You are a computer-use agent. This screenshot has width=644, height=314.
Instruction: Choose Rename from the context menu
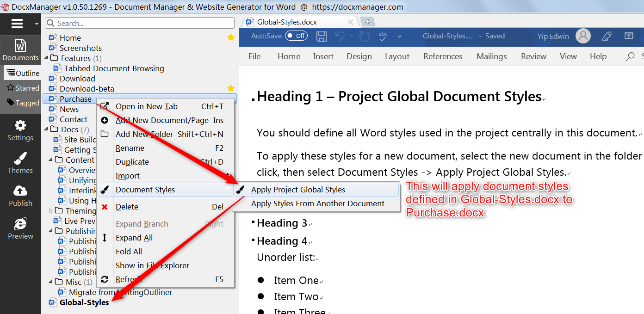[166, 148]
